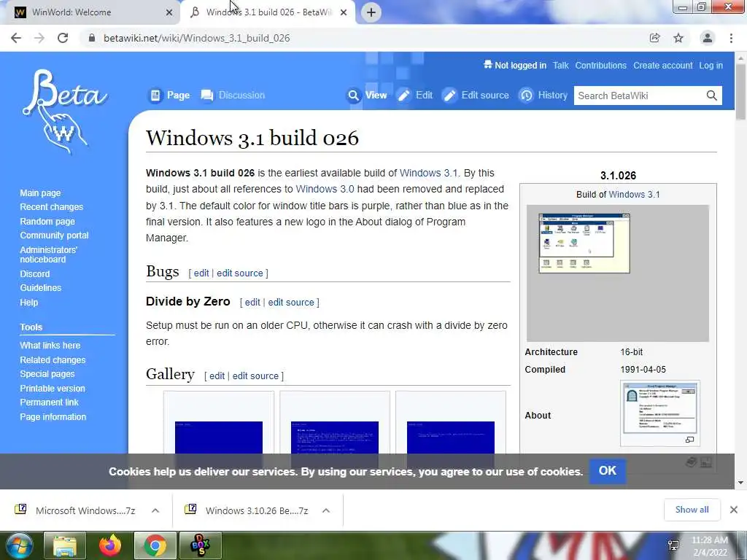747x560 pixels.
Task: Open the share page icon in address bar
Action: click(655, 38)
